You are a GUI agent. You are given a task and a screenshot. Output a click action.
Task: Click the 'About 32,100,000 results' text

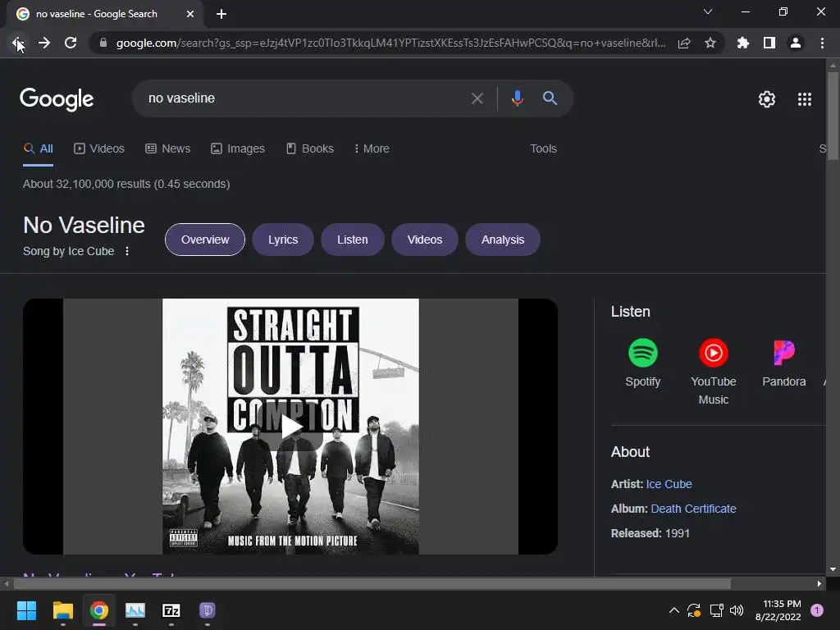(x=126, y=184)
